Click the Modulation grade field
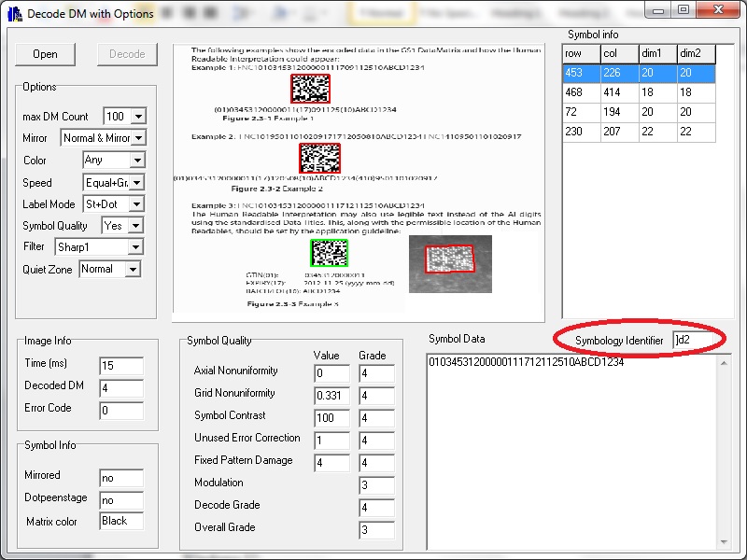Viewport: 747px width, 560px height. click(x=377, y=485)
